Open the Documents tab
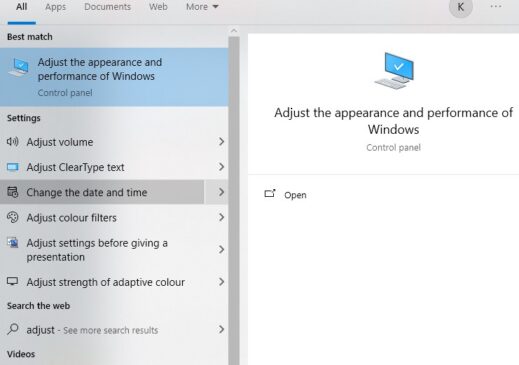The image size is (519, 365). click(x=107, y=7)
